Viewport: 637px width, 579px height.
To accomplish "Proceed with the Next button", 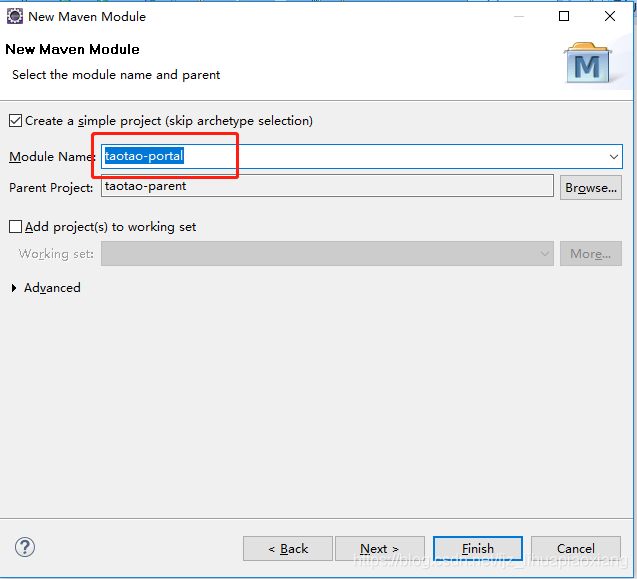I will pos(379,549).
